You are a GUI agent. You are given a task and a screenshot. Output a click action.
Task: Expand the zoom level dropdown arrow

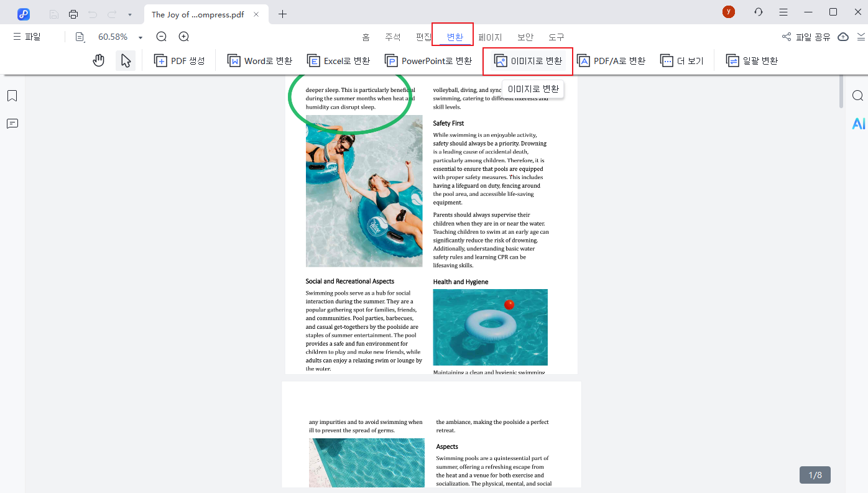click(x=141, y=37)
